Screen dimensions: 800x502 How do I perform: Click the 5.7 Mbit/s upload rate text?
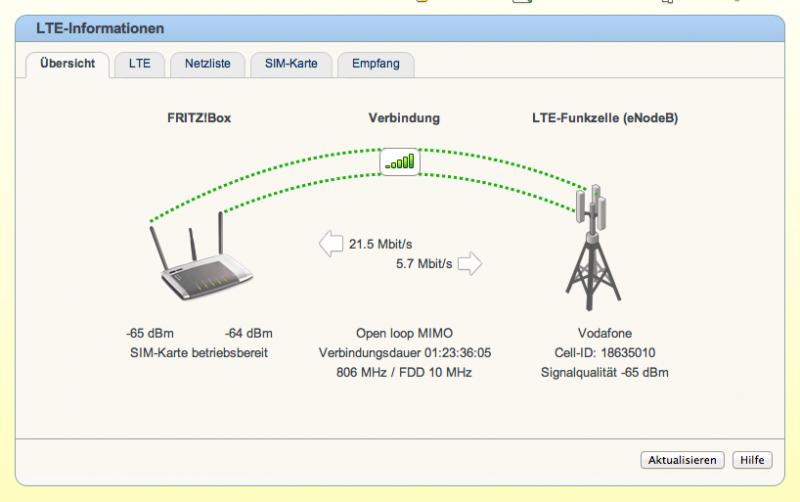424,264
